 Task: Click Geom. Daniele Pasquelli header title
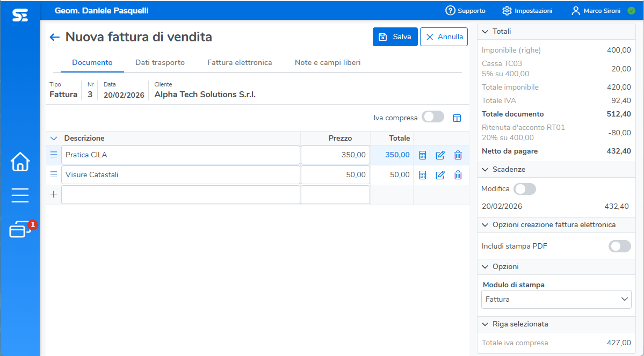(x=102, y=11)
